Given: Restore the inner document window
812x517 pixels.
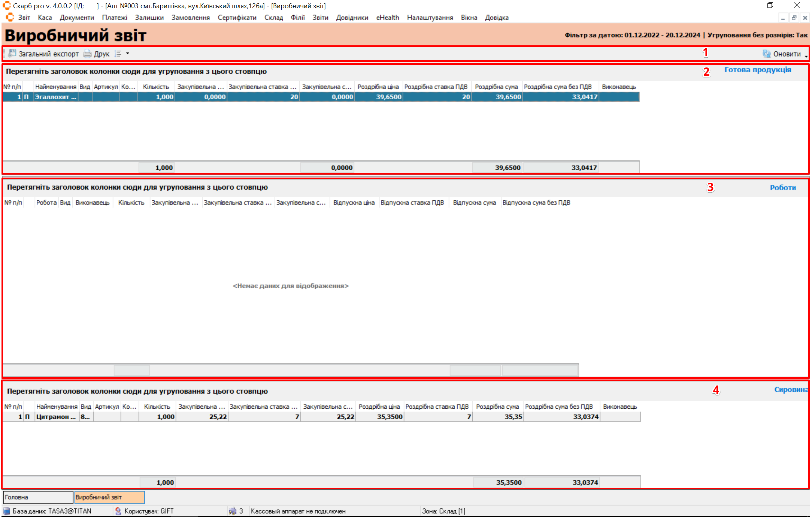Looking at the screenshot, I should click(794, 18).
